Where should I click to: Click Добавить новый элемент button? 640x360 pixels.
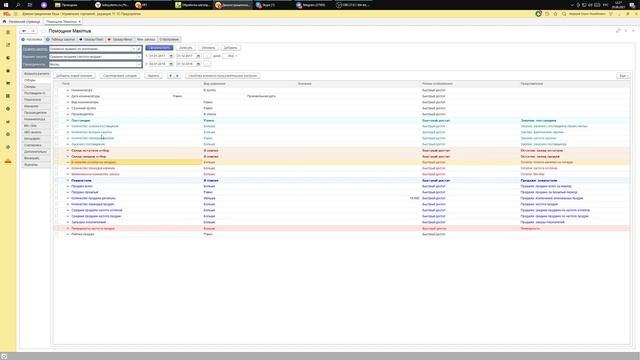point(74,76)
